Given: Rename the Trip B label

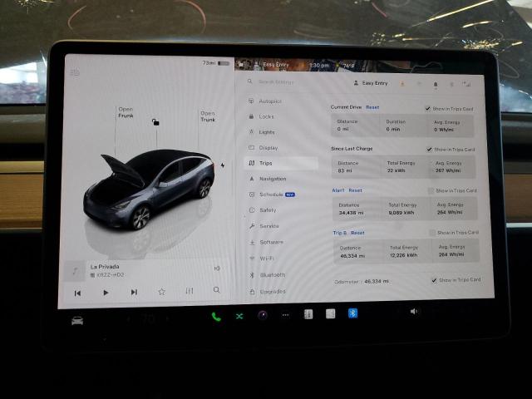Looking at the screenshot, I should [340, 233].
